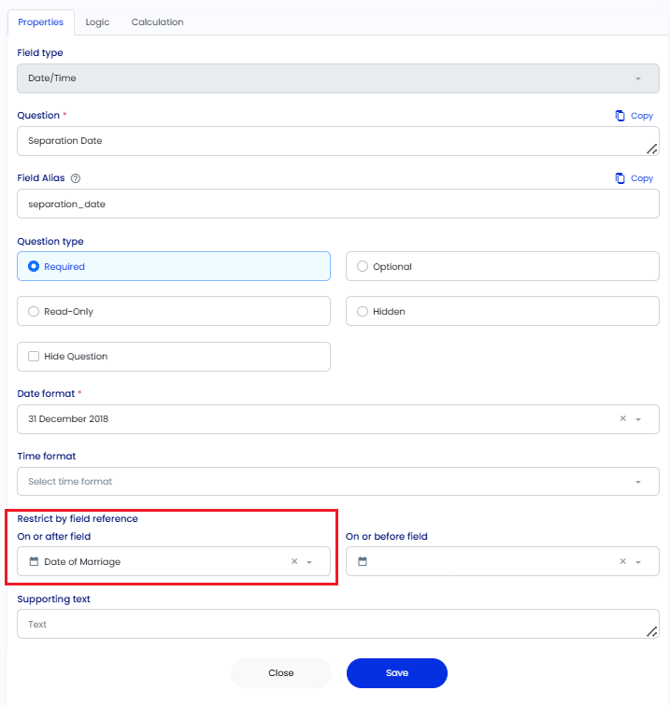This screenshot has height=705, width=670.
Task: Click calendar icon next to Date of Marriage
Action: coord(34,561)
